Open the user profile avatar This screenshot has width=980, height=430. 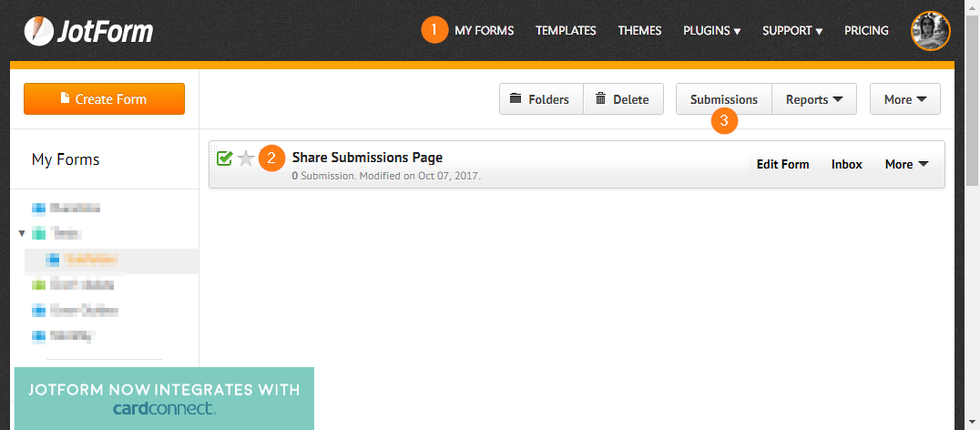click(x=930, y=31)
